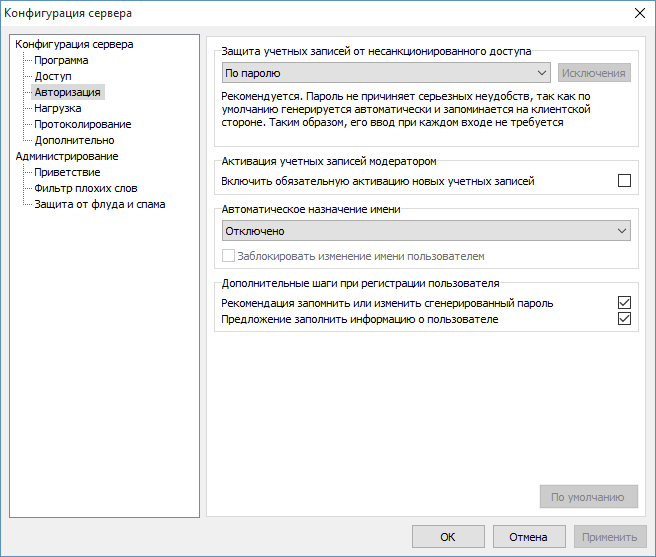Click the 'Применить' button
The image size is (656, 557).
(x=609, y=537)
